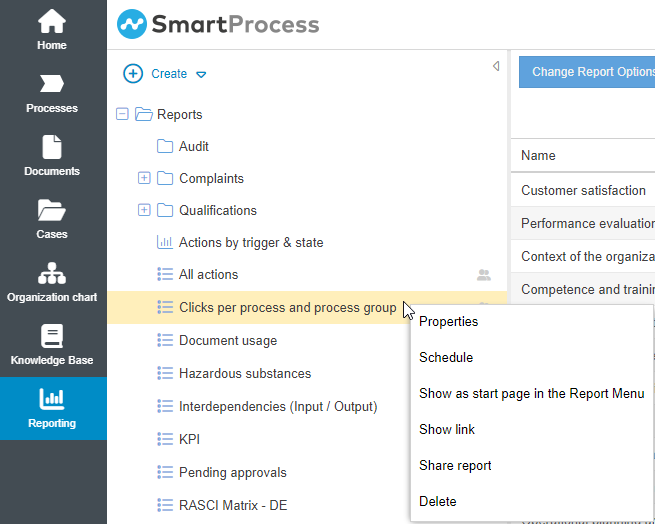Collapse the Reports tree node
This screenshot has height=524, width=655.
point(123,114)
